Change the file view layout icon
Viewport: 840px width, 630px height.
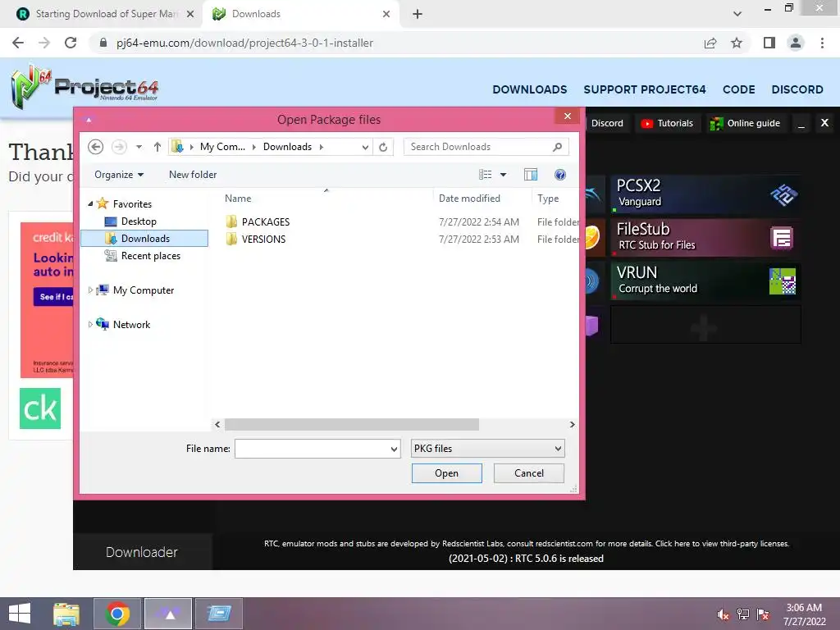coord(486,175)
